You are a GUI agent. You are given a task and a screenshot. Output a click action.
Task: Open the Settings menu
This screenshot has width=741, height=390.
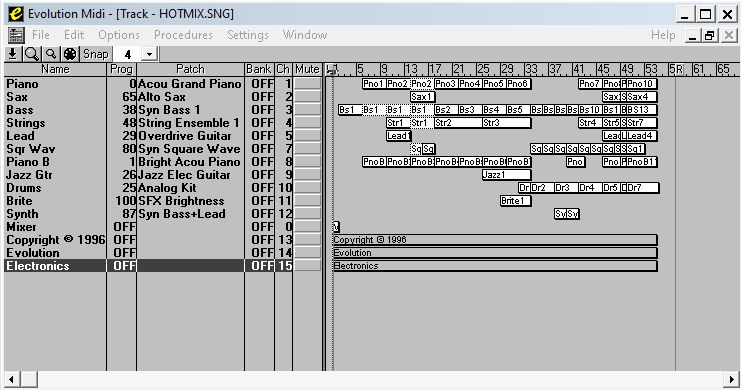248,35
